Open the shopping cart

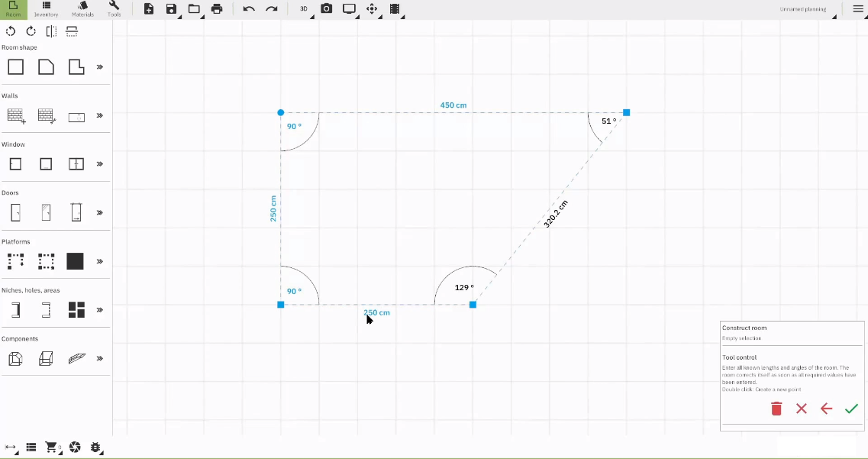coord(50,447)
